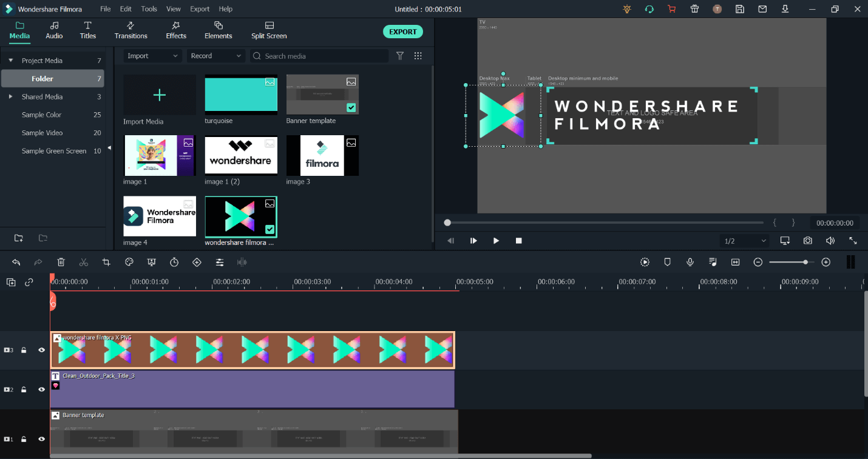Select the Split scissors tool

pyautogui.click(x=84, y=262)
